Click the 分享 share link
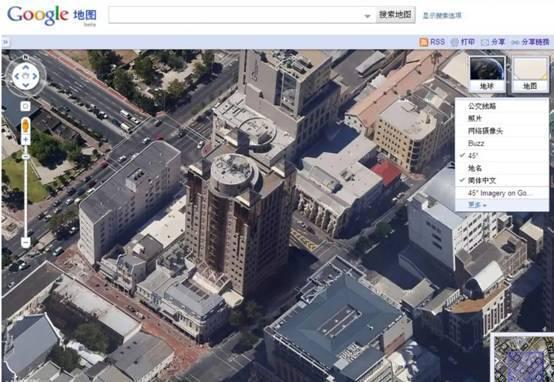This screenshot has height=382, width=554. tap(498, 42)
